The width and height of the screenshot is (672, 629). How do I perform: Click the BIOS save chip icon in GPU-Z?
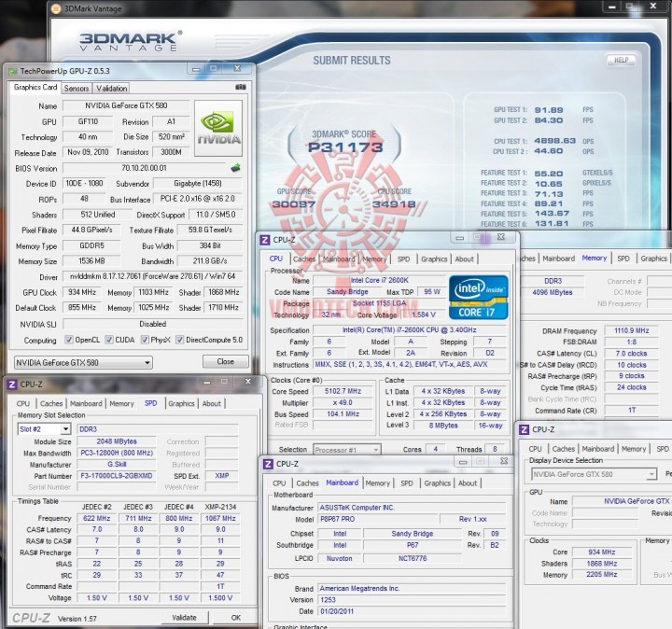click(235, 168)
